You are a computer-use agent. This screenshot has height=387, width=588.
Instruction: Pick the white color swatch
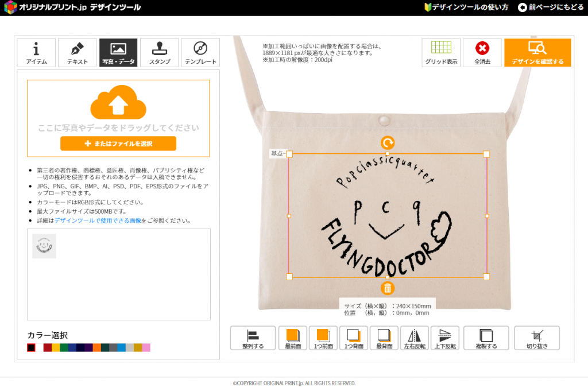[40, 347]
